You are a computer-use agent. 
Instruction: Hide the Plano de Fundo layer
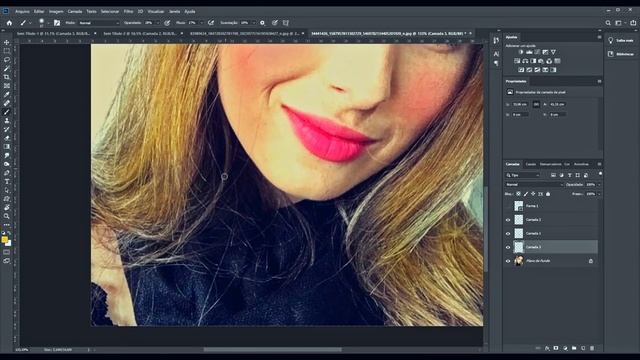point(508,261)
